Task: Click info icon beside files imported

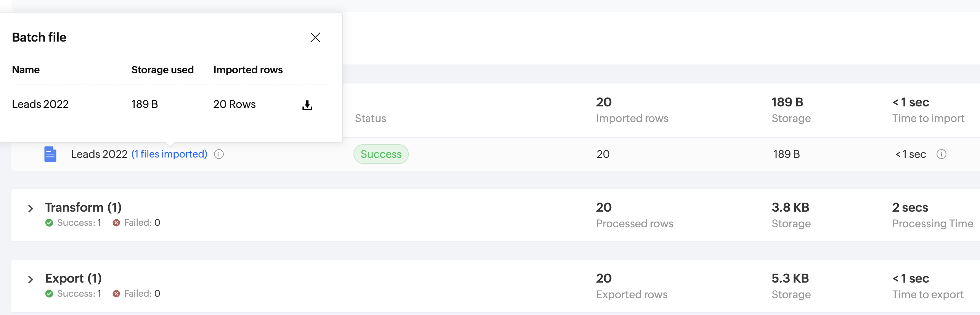Action: [x=219, y=154]
